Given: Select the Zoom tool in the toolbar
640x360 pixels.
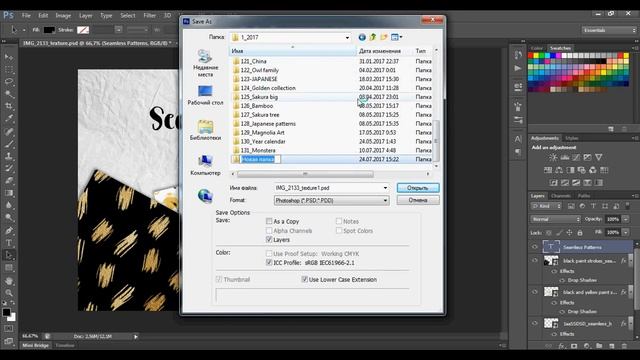Looking at the screenshot, I should (x=9, y=293).
